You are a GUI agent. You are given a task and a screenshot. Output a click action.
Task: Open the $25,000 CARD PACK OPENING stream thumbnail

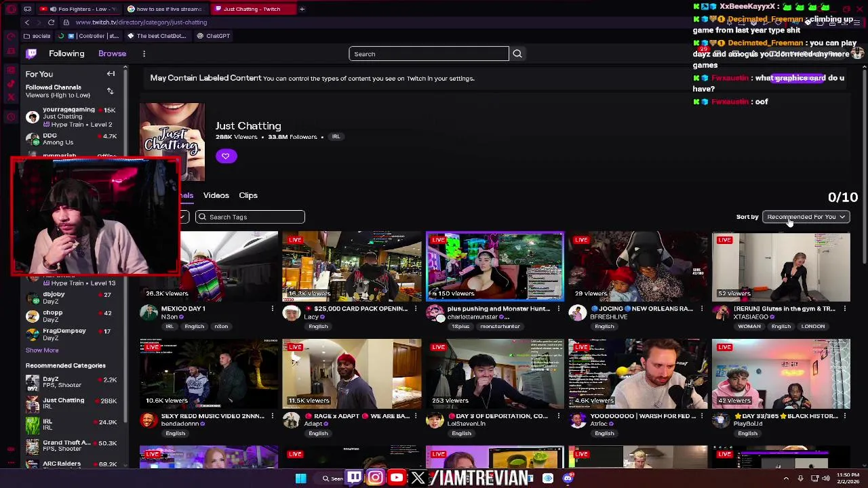351,266
